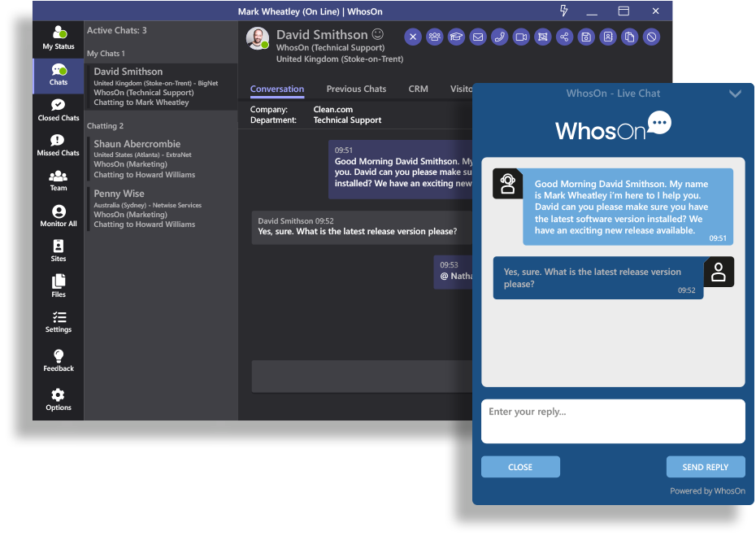Select Shaun Abercrombie chat in list
Viewport: 756px width, 549px height.
click(162, 159)
